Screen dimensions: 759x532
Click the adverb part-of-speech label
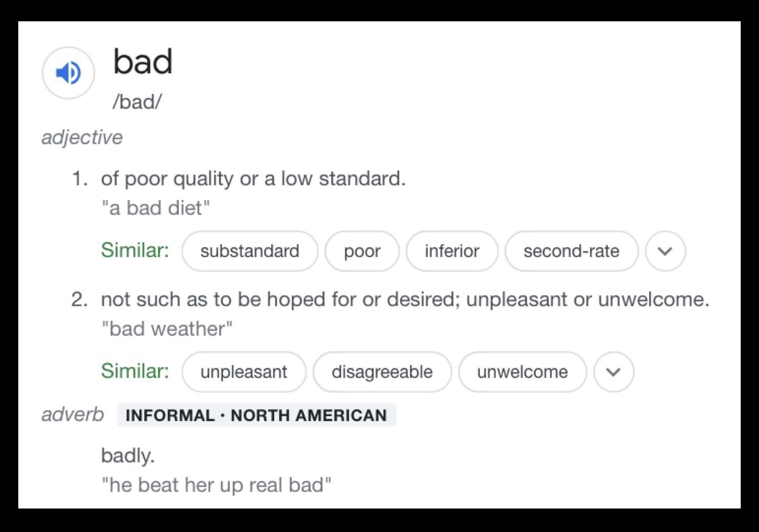[73, 414]
